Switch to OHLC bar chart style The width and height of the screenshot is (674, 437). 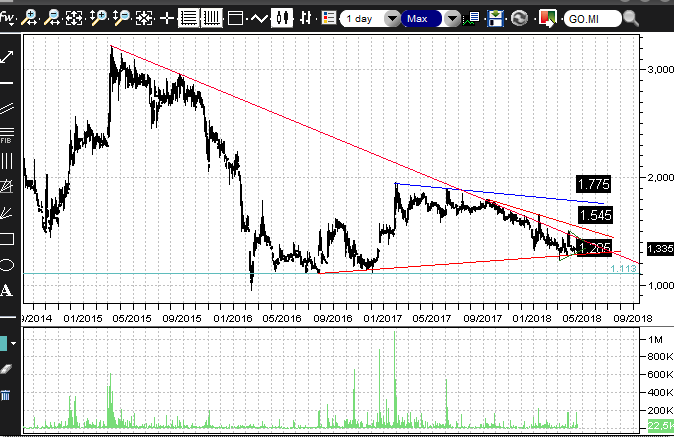[305, 18]
